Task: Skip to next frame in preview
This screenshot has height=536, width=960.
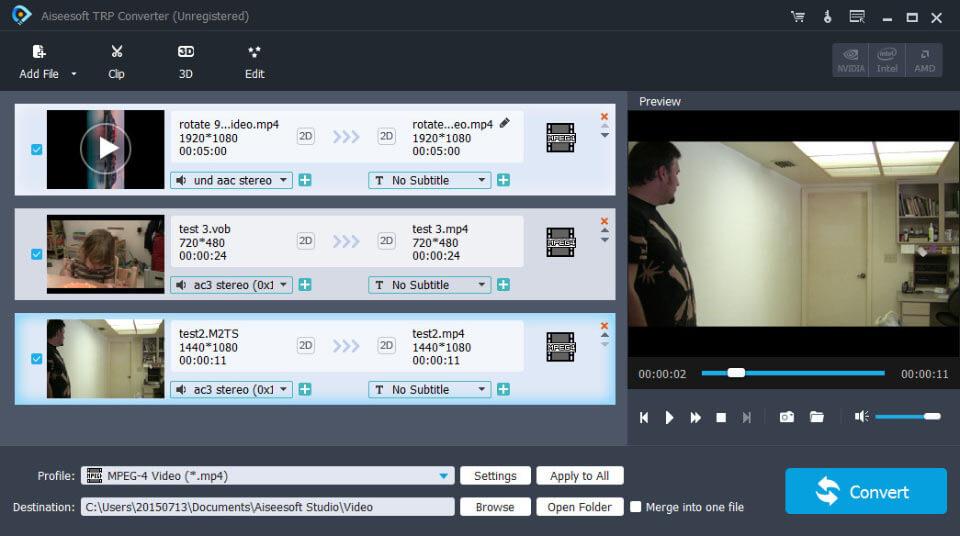Action: click(746, 417)
